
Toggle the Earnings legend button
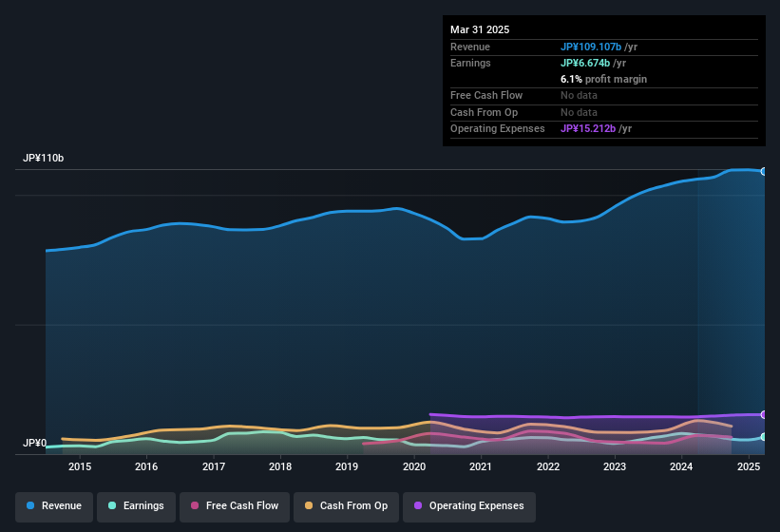point(136,506)
